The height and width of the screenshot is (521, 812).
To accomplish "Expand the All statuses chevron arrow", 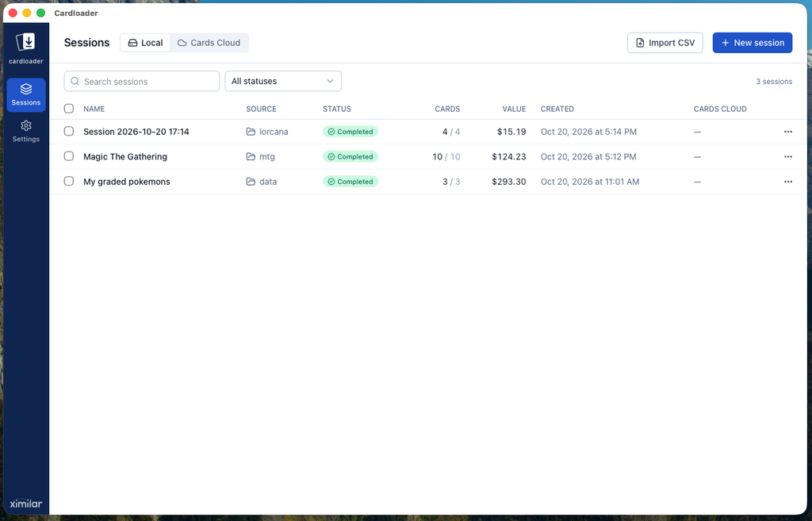I will [330, 82].
